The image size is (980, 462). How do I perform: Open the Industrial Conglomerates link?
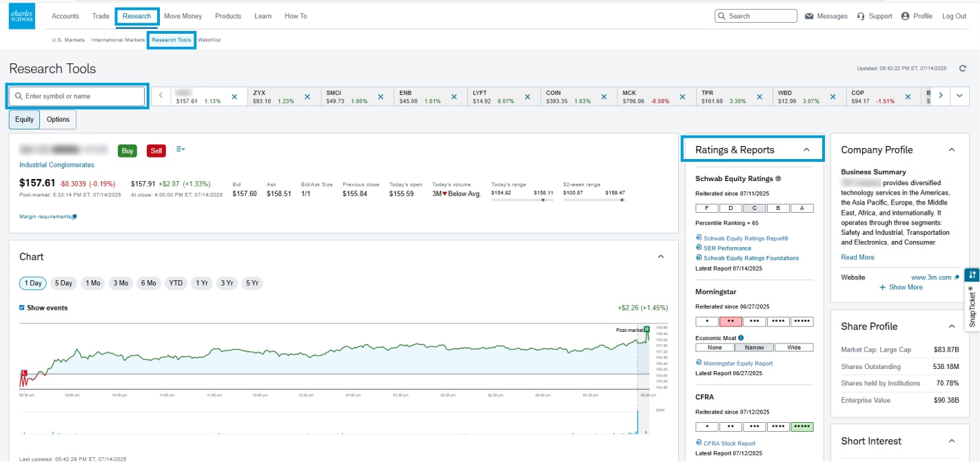point(57,165)
